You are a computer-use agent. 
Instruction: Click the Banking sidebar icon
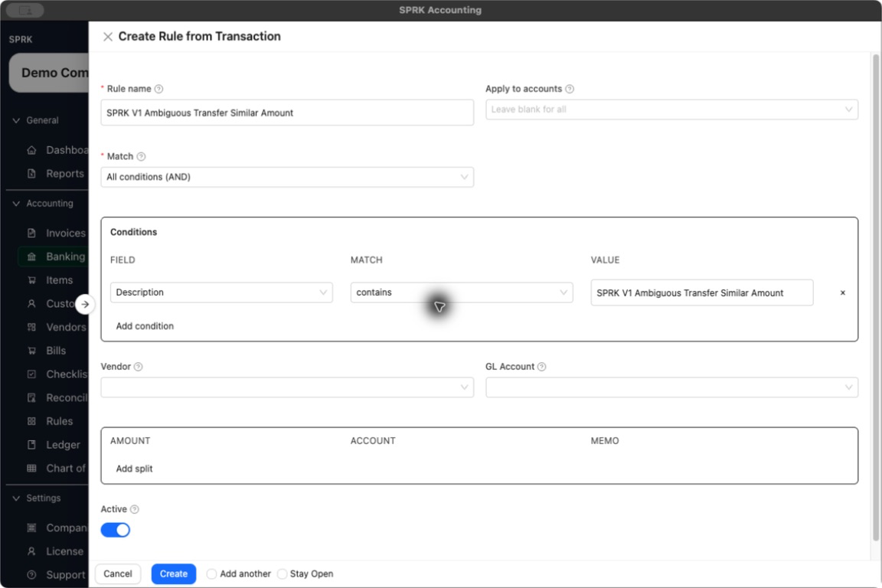click(x=31, y=256)
